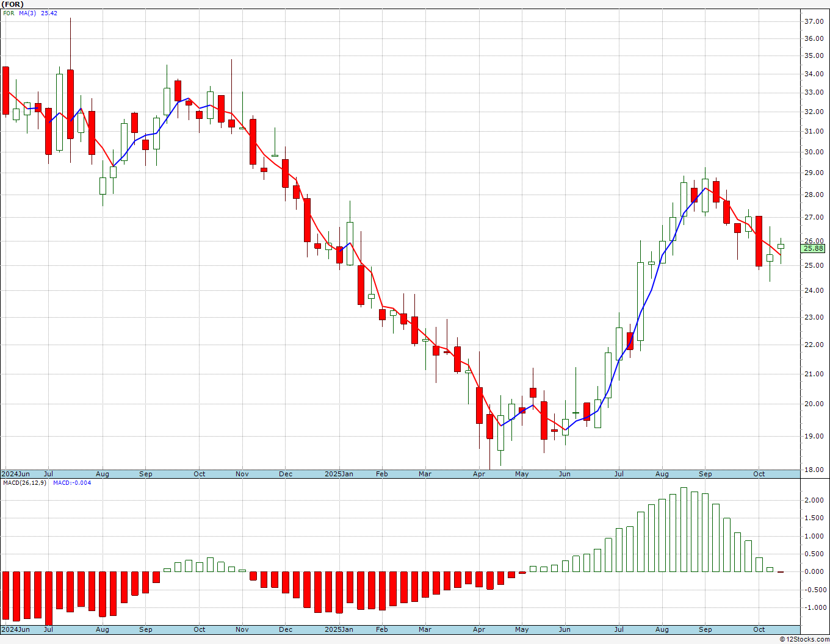
Task: Click the 2.000 MACD axis label
Action: click(814, 500)
